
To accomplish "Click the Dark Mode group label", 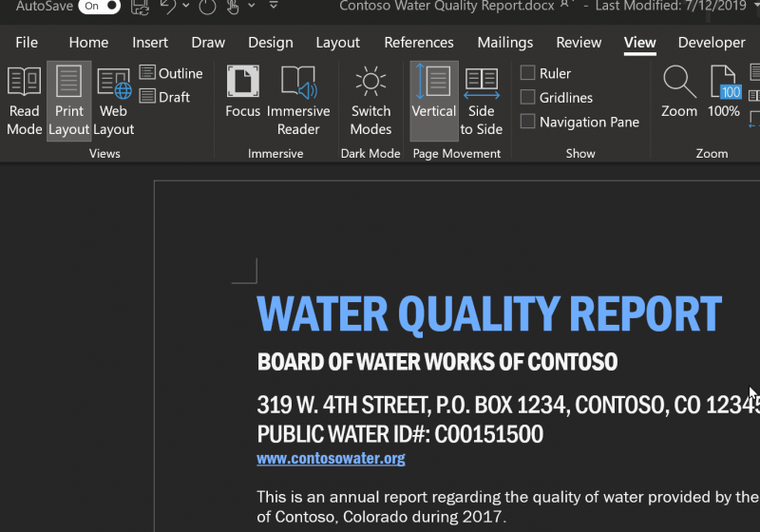I will click(370, 154).
